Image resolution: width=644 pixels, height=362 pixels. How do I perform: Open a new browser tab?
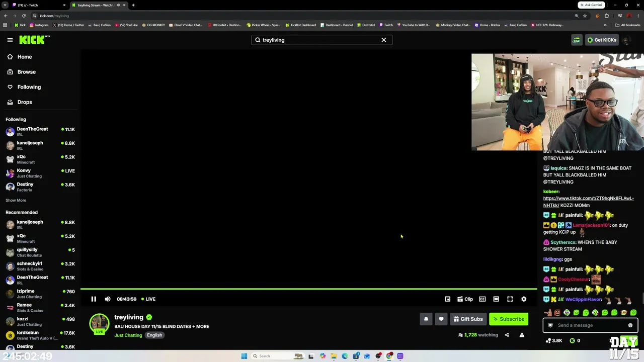(x=133, y=5)
